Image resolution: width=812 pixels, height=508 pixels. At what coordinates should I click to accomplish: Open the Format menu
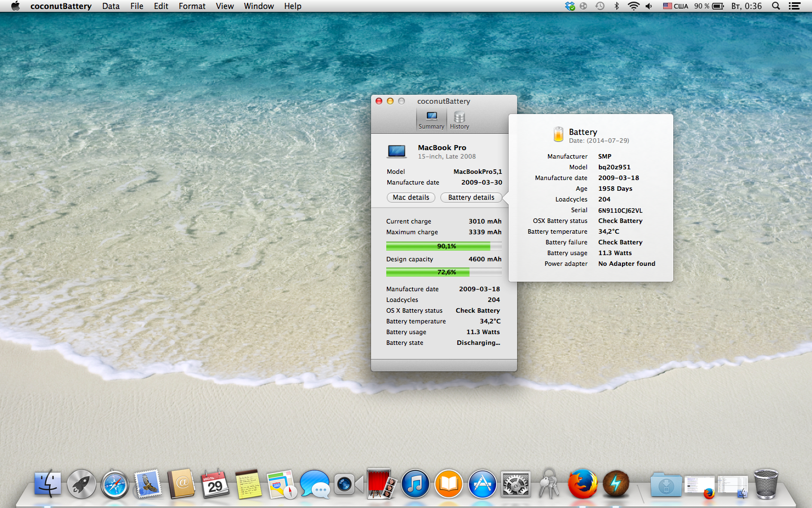192,6
